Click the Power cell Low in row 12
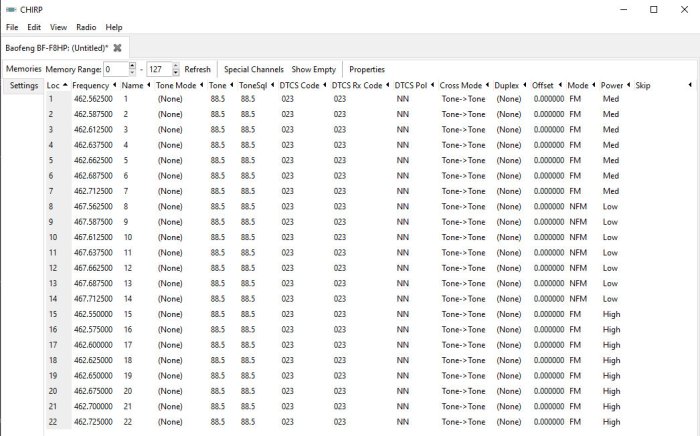Screen dimensions: 700x436 point(610,268)
